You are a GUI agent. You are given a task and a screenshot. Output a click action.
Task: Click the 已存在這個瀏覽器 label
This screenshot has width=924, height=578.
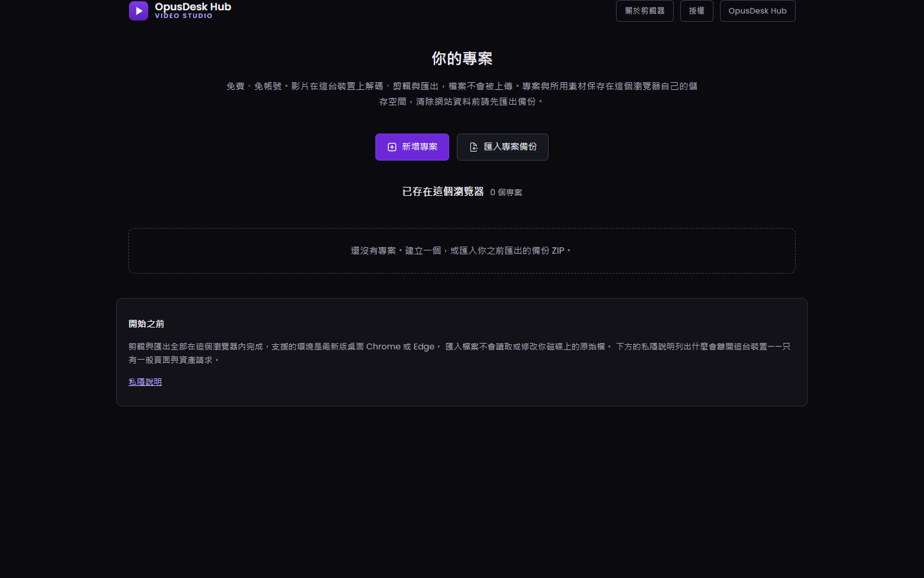443,191
